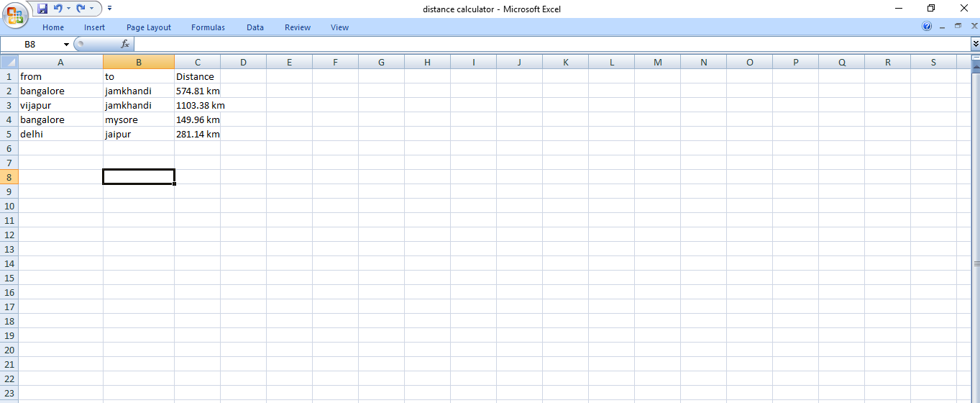Viewport: 980px width, 403px height.
Task: Select 'jamkhandi' in row 3
Action: pyautogui.click(x=139, y=105)
